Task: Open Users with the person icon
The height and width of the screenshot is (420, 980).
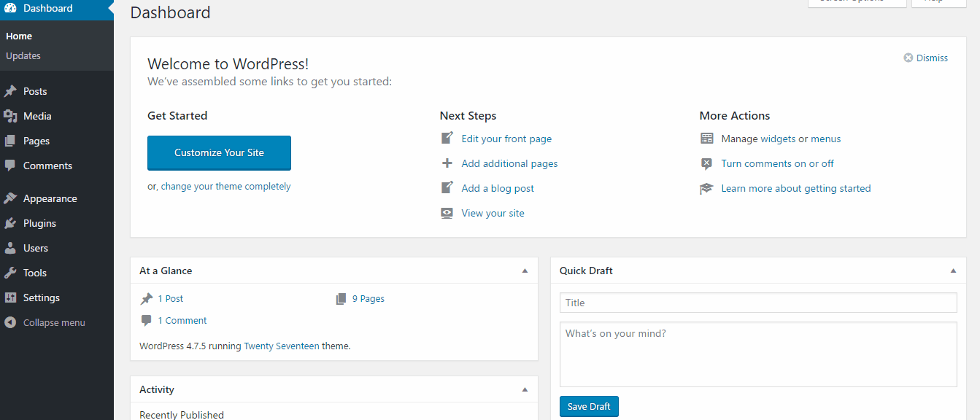Action: pyautogui.click(x=11, y=247)
